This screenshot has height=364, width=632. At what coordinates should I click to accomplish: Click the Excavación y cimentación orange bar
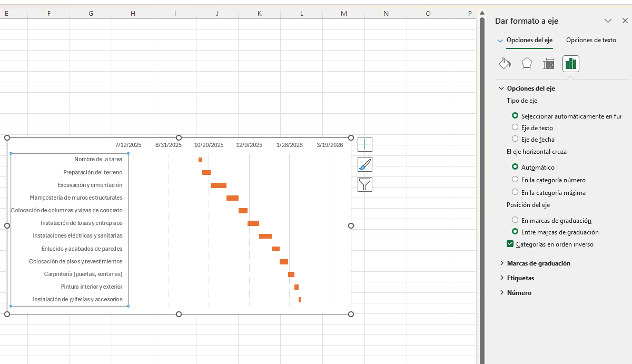tap(219, 185)
